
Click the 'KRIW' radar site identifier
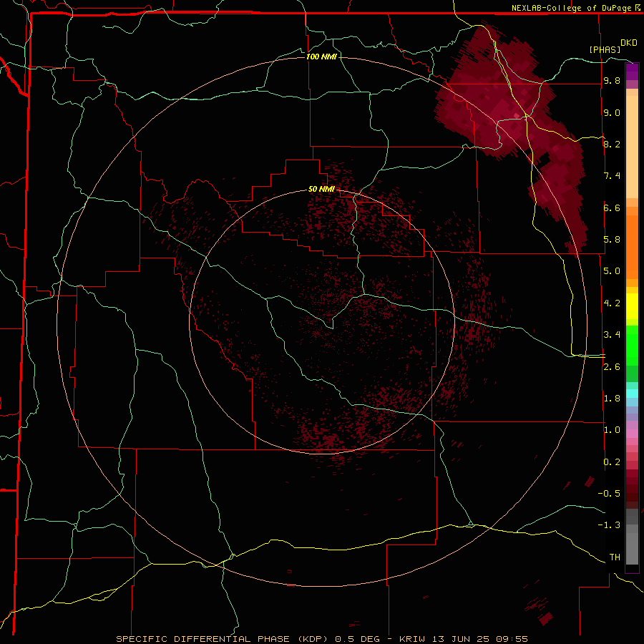[412, 639]
